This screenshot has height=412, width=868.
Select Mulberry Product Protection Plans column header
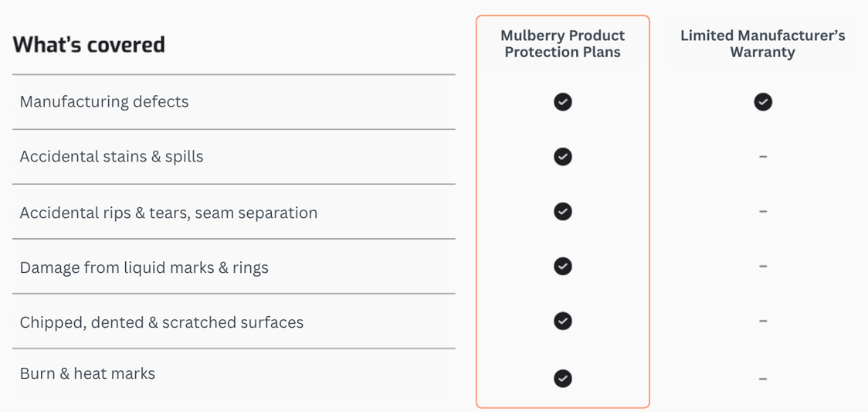[562, 44]
